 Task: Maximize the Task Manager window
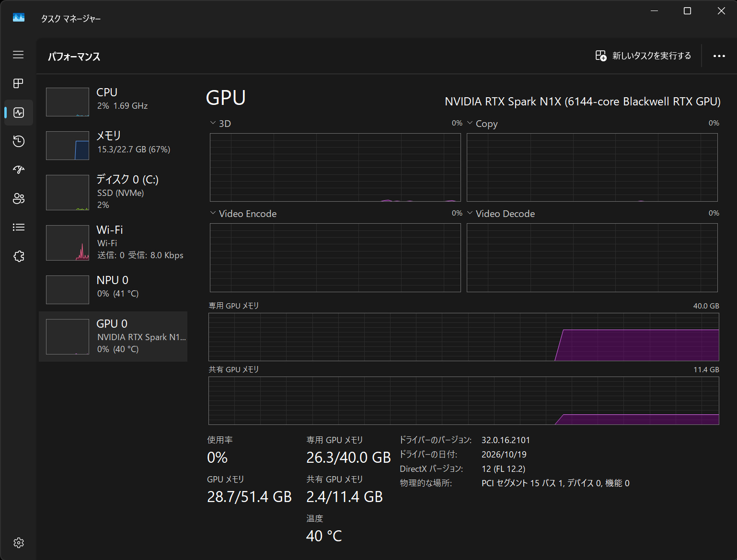(x=687, y=11)
